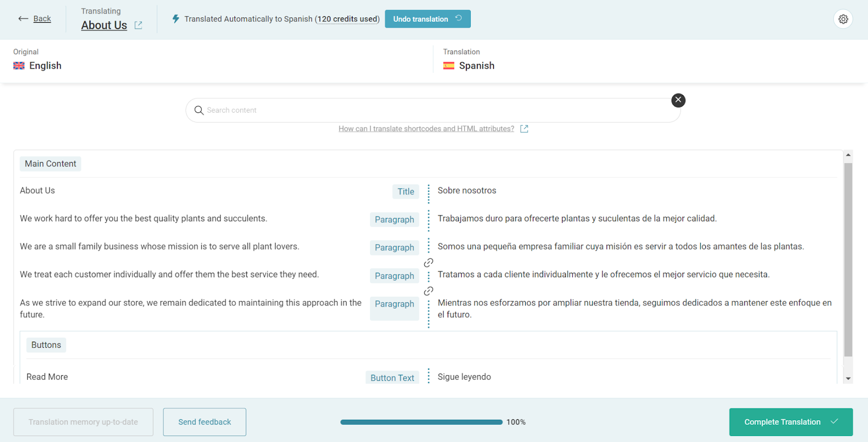868x442 pixels.
Task: Click Translation memory up-to-date button
Action: tap(83, 422)
